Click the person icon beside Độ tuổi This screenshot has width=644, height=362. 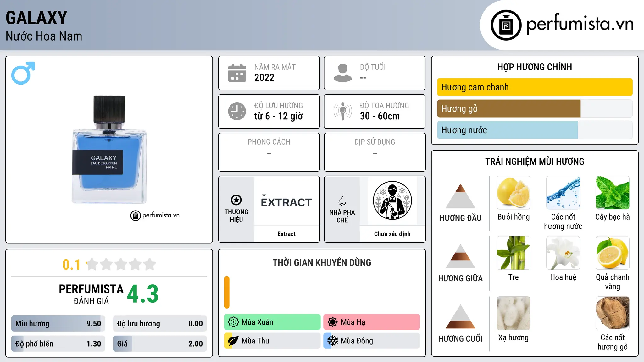point(342,73)
